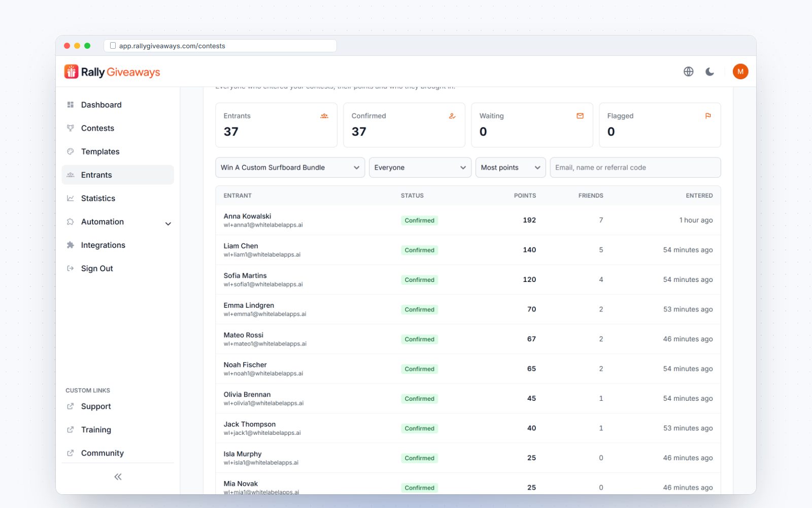
Task: Expand the Automation submenu chevron
Action: [x=168, y=224]
